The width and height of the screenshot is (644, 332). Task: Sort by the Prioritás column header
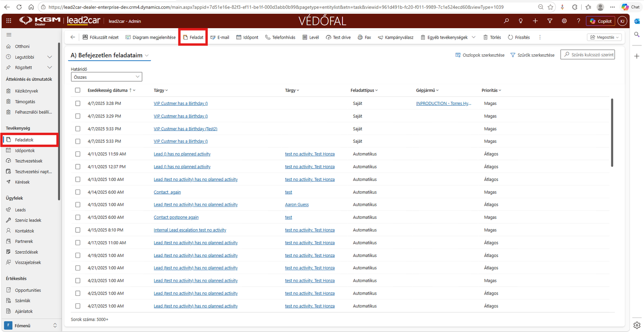point(491,90)
